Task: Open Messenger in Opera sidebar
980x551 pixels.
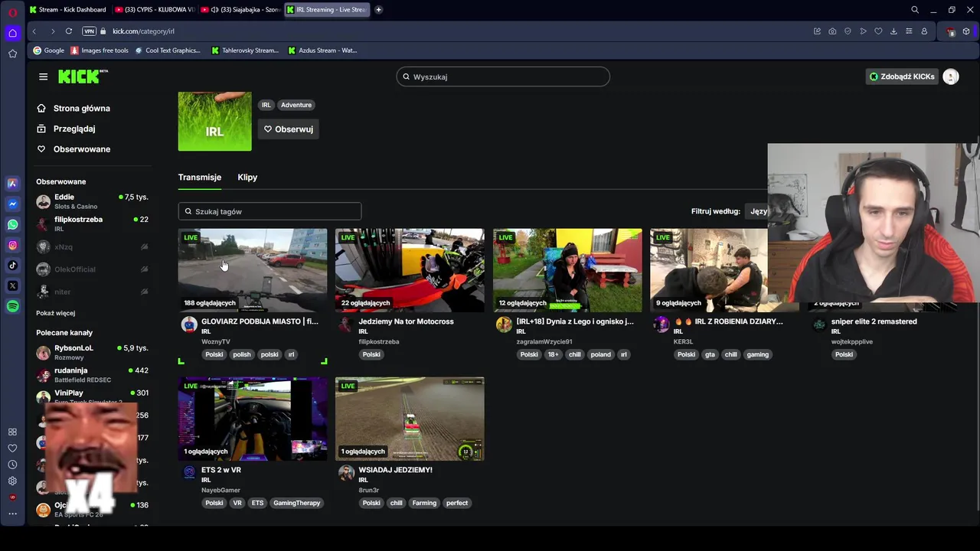Action: click(12, 204)
